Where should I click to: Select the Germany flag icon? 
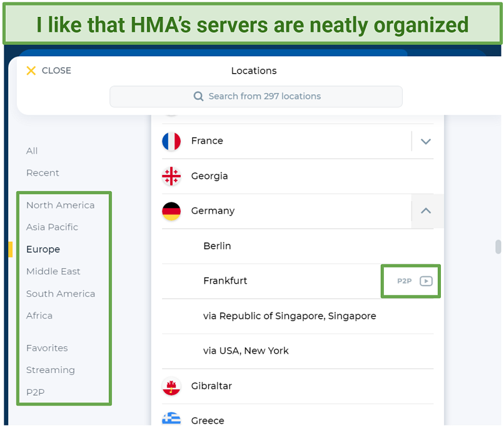click(x=171, y=211)
